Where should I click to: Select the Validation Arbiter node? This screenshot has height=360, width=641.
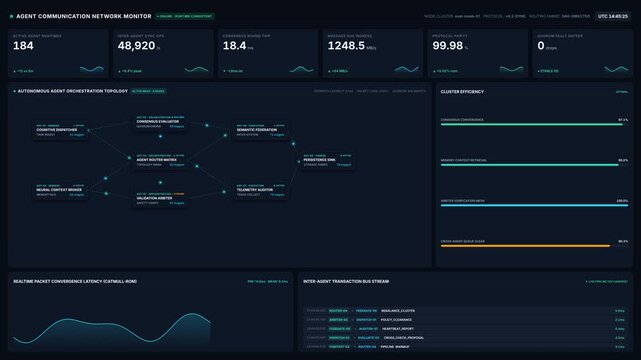click(160, 199)
